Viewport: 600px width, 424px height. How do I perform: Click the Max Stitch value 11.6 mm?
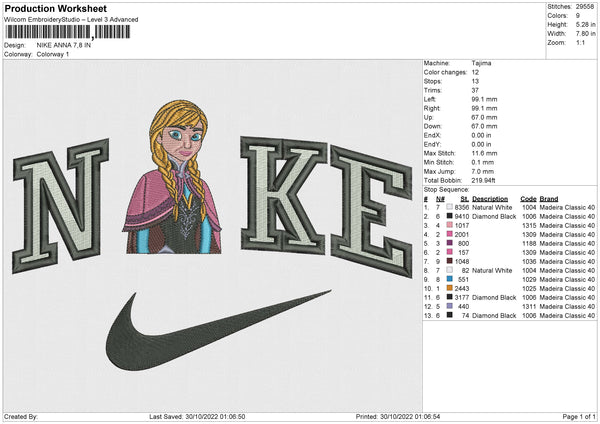pos(484,153)
